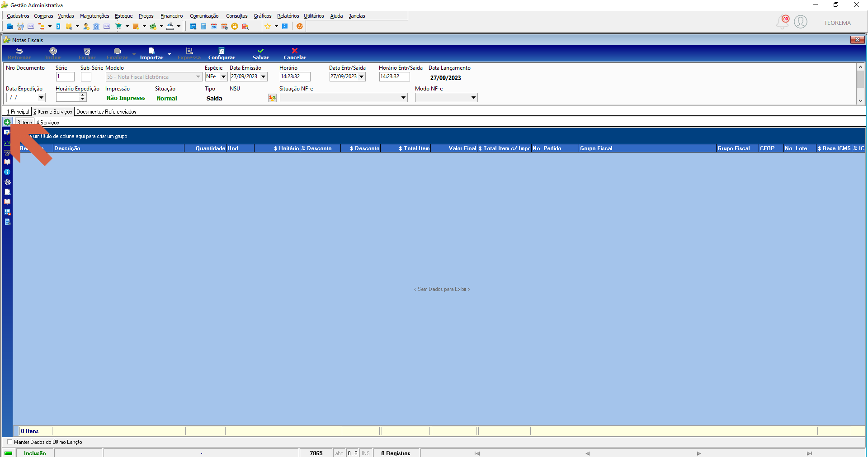Switch to the '4 Serviços' sub-tab
Viewport: 868px width, 457px height.
coord(47,123)
